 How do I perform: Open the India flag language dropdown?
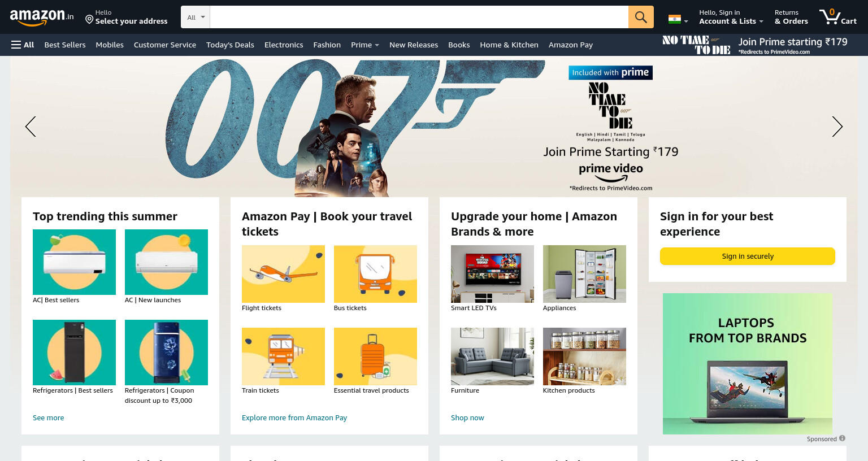(x=678, y=19)
